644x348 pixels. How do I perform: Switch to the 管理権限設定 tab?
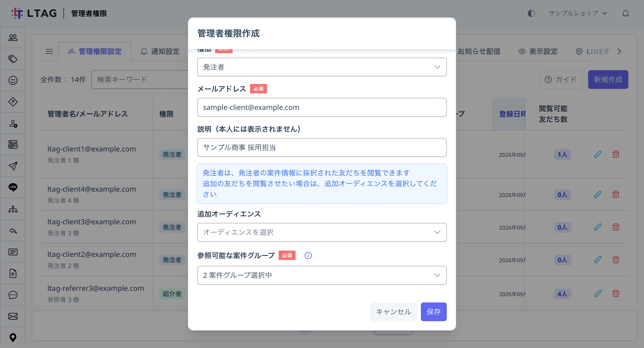[x=95, y=51]
